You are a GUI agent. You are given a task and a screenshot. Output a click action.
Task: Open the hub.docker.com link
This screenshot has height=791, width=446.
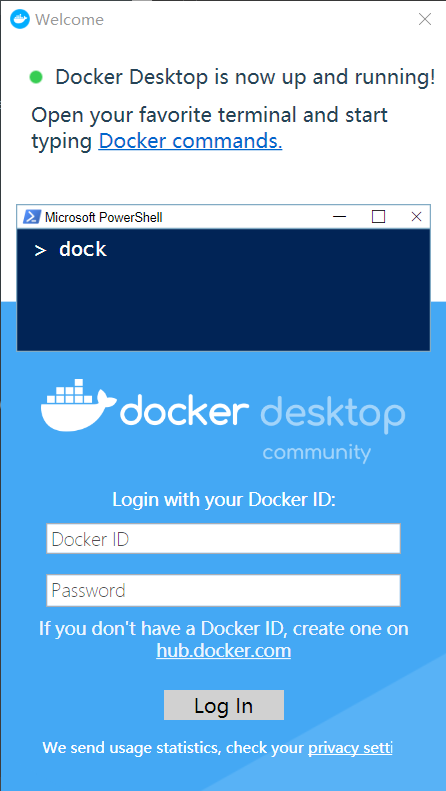click(x=224, y=651)
